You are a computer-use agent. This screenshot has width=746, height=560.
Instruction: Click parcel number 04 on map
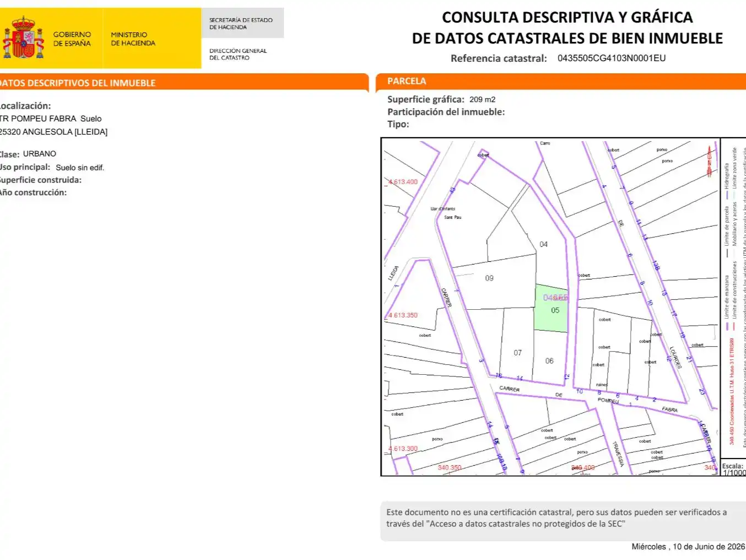[x=543, y=244]
